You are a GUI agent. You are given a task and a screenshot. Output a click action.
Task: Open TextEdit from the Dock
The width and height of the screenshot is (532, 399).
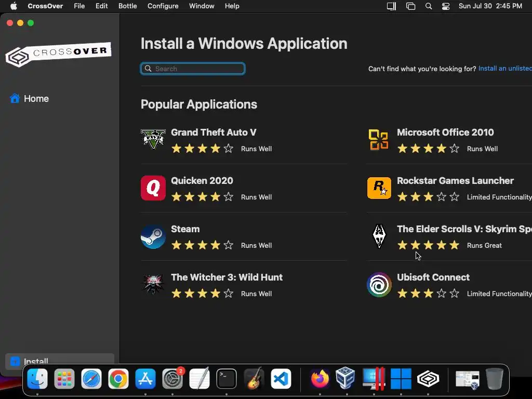[199, 379]
